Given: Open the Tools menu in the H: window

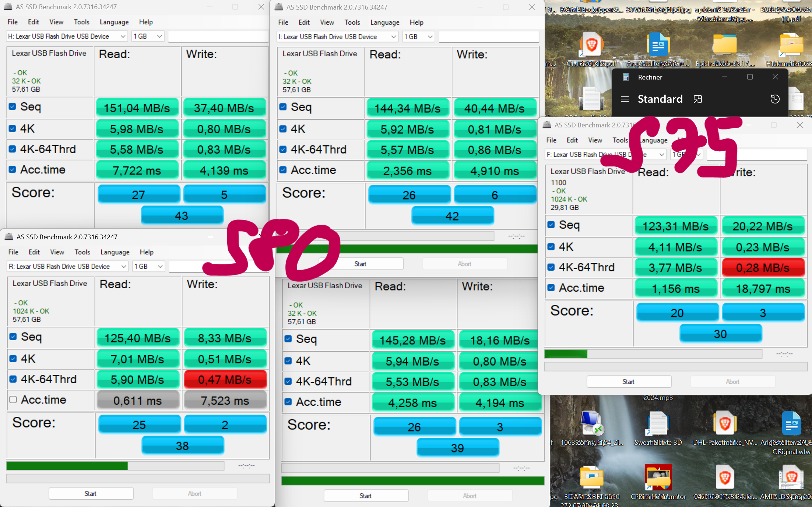Looking at the screenshot, I should click(x=81, y=22).
